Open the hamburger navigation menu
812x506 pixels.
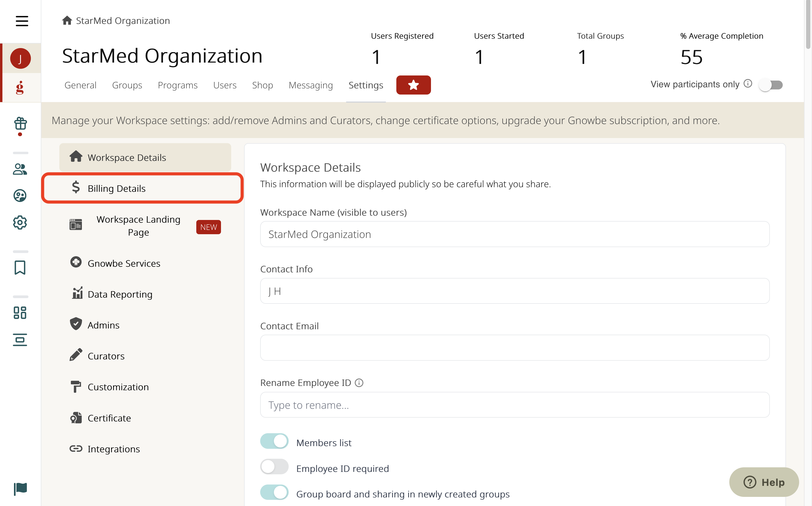click(22, 21)
